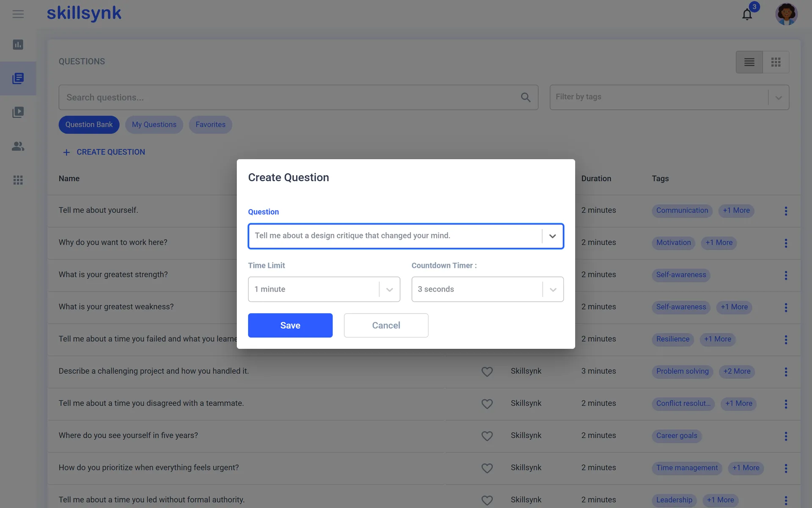Click the Communication tag
812x508 pixels.
tap(682, 210)
